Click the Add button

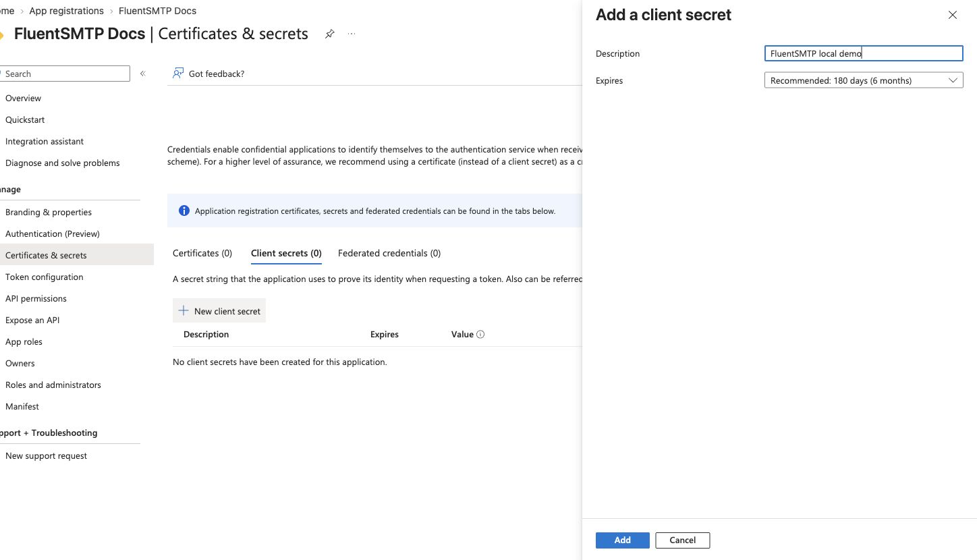click(622, 540)
